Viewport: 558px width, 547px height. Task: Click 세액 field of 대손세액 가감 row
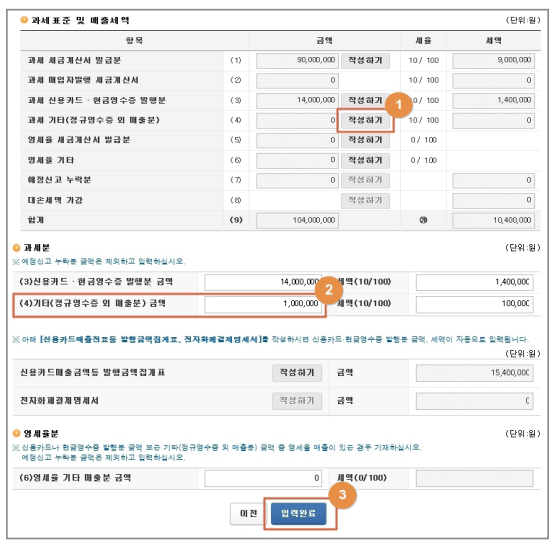[x=494, y=200]
